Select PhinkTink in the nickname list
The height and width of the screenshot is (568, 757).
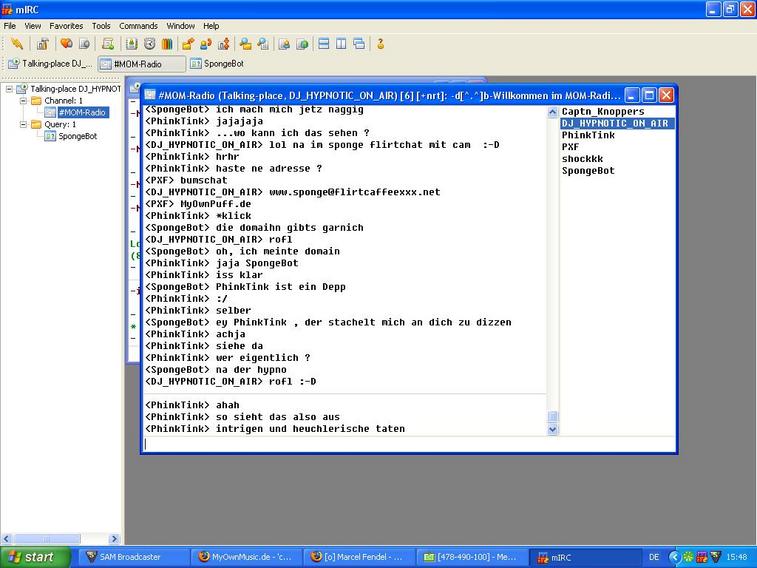pos(588,135)
